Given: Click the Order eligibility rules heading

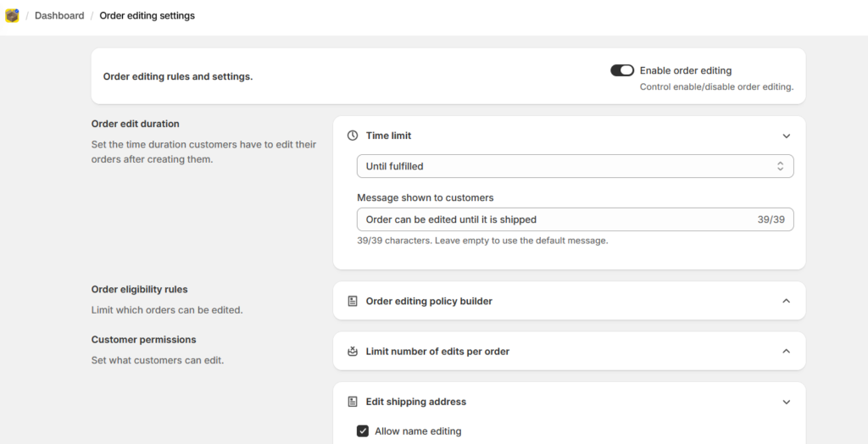Looking at the screenshot, I should pyautogui.click(x=140, y=290).
